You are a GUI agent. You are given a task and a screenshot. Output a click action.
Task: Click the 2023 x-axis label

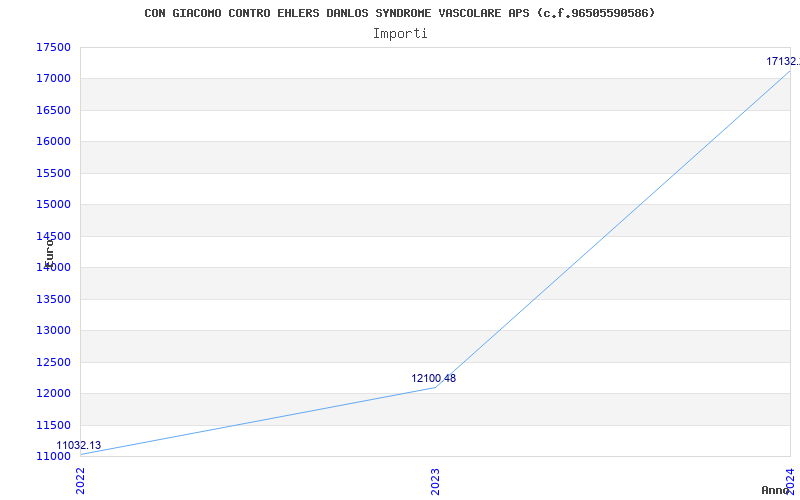[435, 482]
